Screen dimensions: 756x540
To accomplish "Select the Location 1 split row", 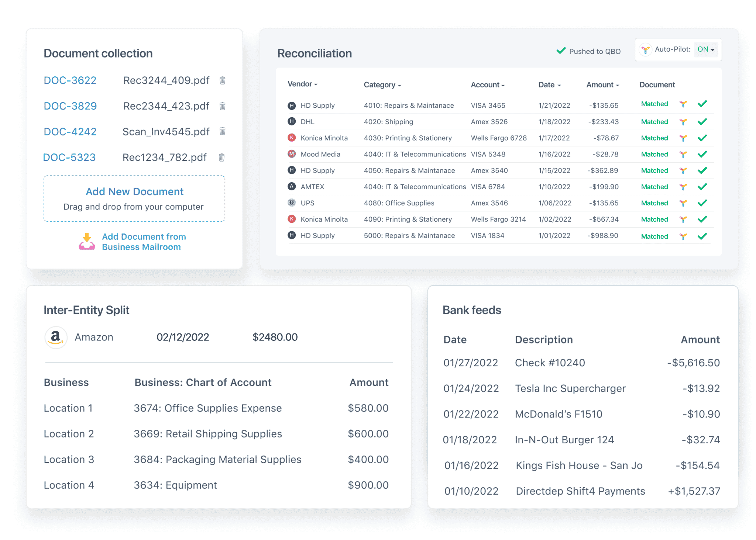I will (x=216, y=408).
